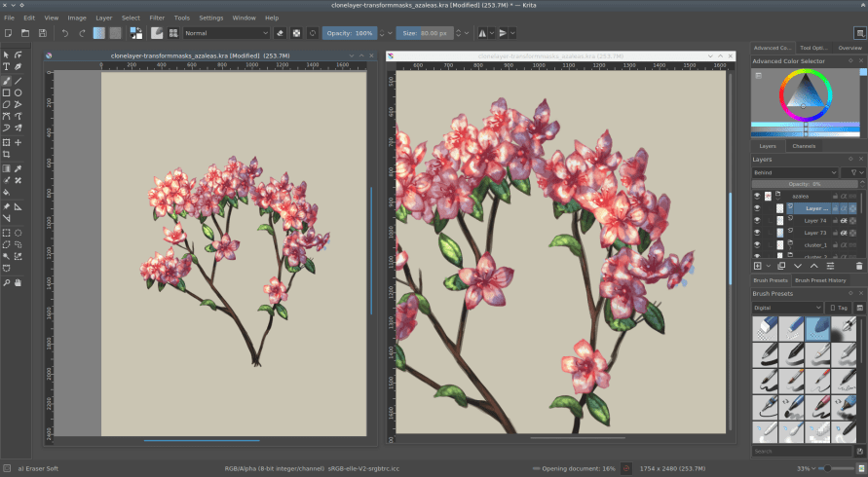The height and width of the screenshot is (477, 868).
Task: Click the Open Document folder icon
Action: [x=25, y=33]
